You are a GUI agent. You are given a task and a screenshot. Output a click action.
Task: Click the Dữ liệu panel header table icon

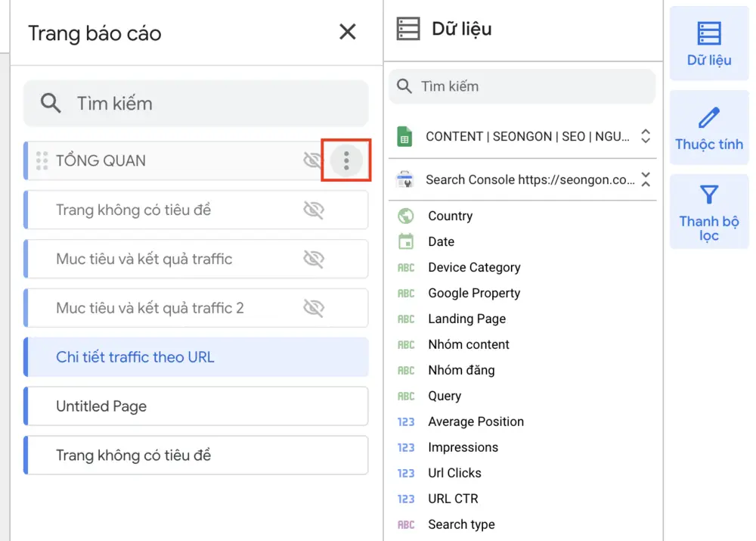click(x=408, y=29)
